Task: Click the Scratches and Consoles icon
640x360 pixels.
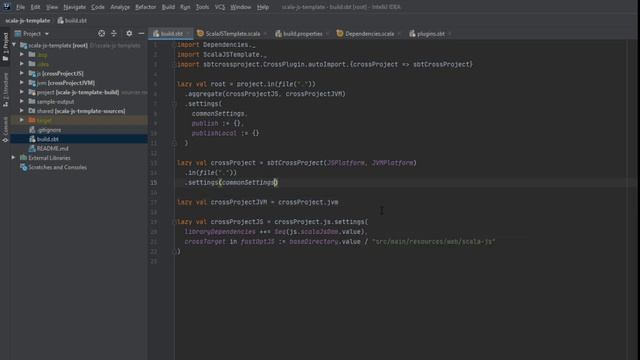Action: pyautogui.click(x=24, y=167)
